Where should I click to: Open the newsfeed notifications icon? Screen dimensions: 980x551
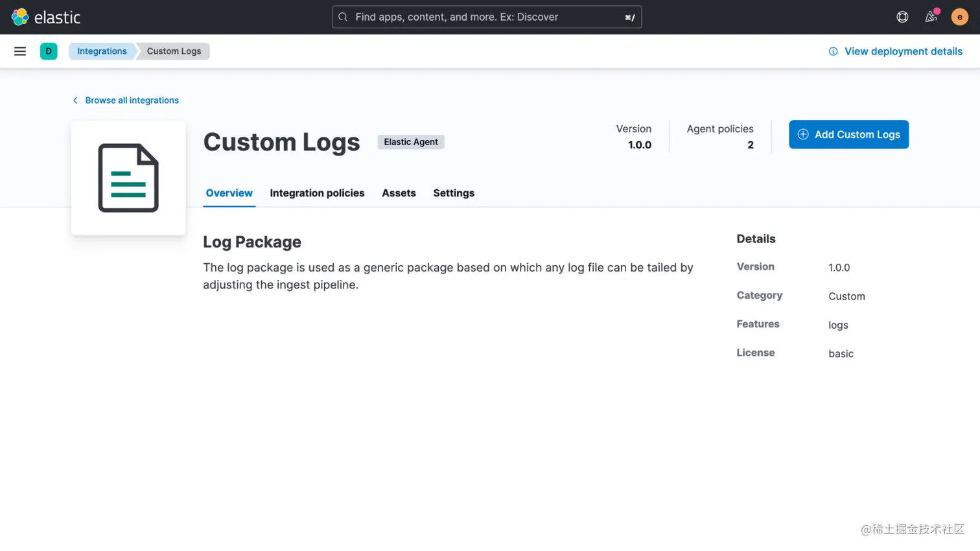931,17
